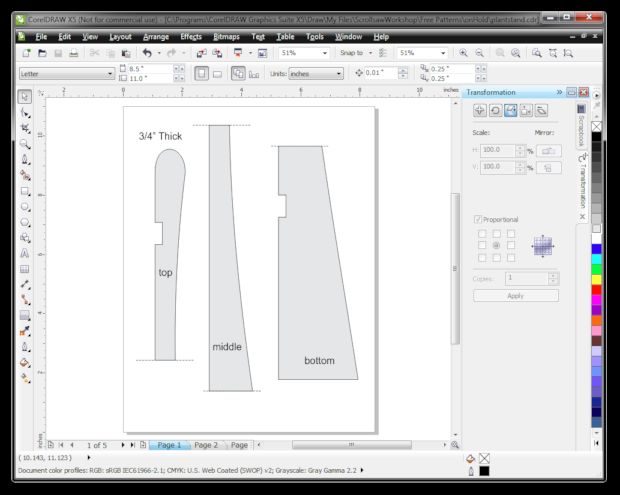Expand the Transformation docker double-arrow
Image resolution: width=620 pixels, height=495 pixels.
tap(559, 92)
